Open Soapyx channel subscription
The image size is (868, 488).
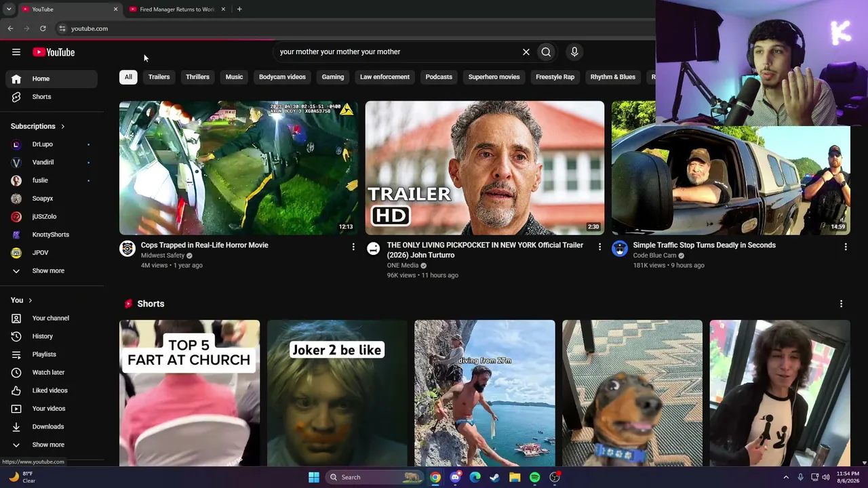click(52, 199)
